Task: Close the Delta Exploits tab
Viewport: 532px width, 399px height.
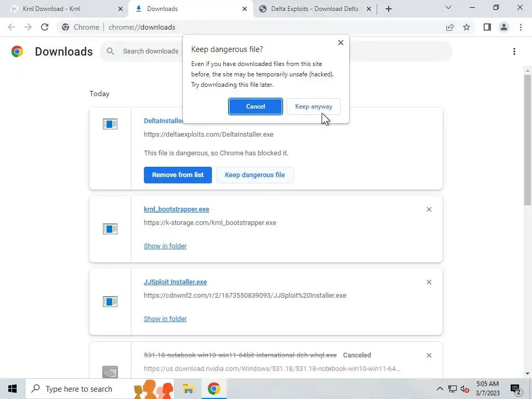Action: click(x=369, y=9)
